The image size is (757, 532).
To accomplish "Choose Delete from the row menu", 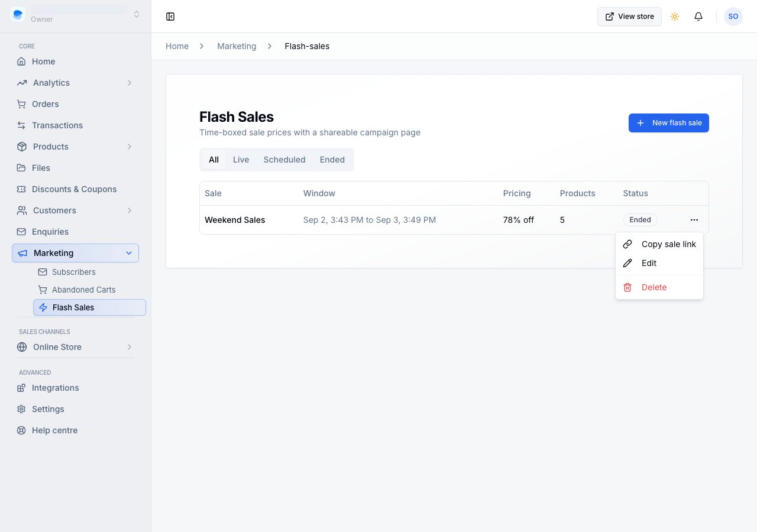I will pos(659,287).
